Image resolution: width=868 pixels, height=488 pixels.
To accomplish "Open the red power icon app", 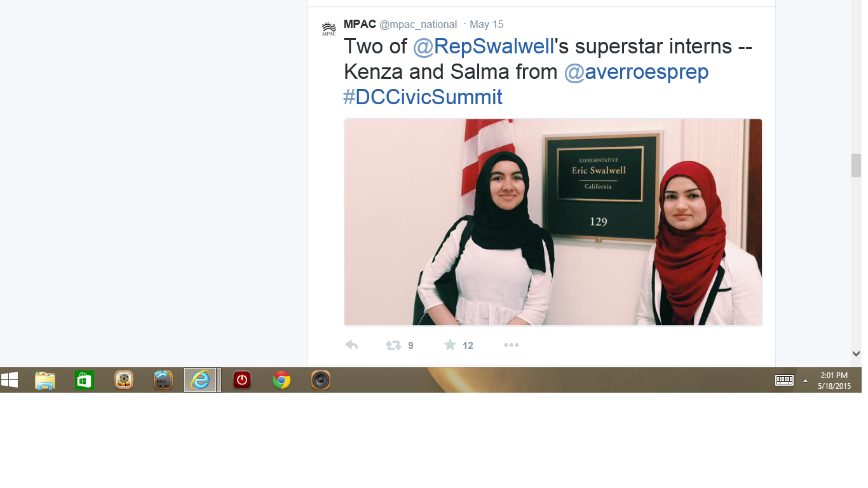I will point(241,380).
